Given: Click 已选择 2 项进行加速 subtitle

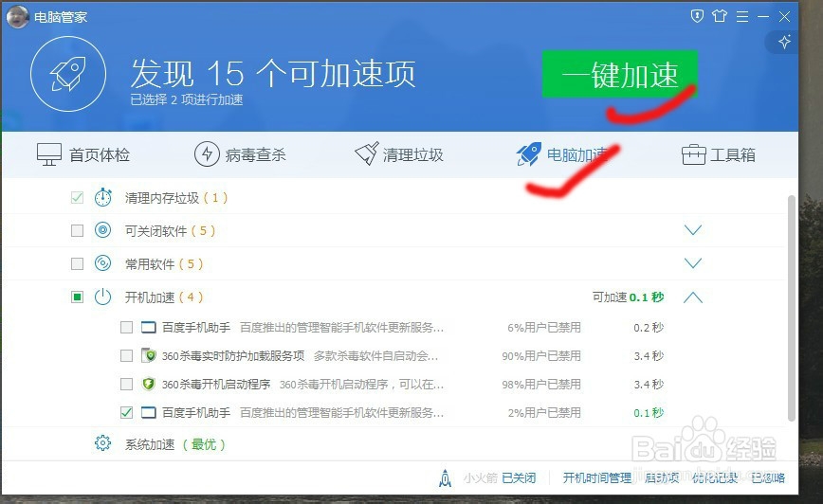Looking at the screenshot, I should point(187,99).
